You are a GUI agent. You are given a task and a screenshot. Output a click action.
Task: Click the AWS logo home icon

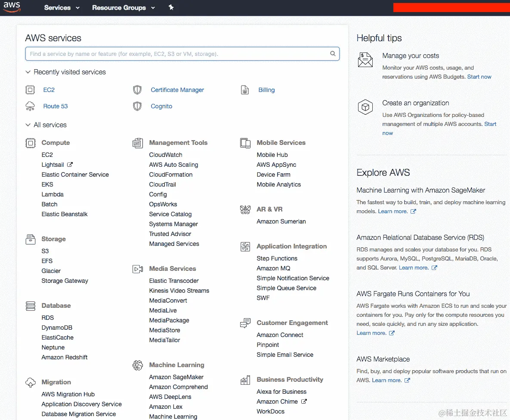[x=12, y=7]
